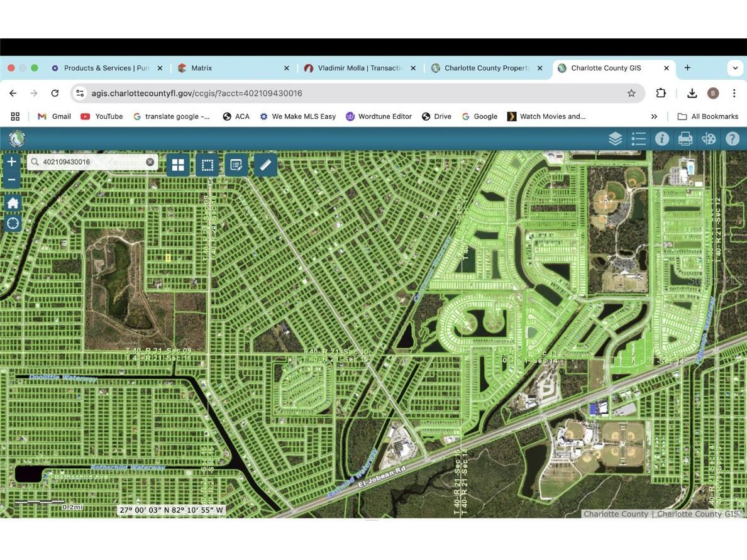
Task: Open the Help question-mark panel
Action: (732, 139)
